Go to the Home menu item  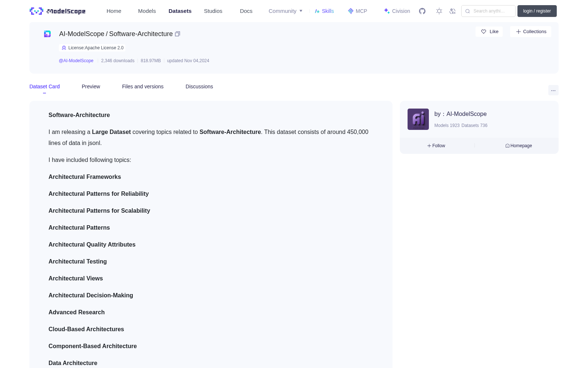pyautogui.click(x=114, y=11)
